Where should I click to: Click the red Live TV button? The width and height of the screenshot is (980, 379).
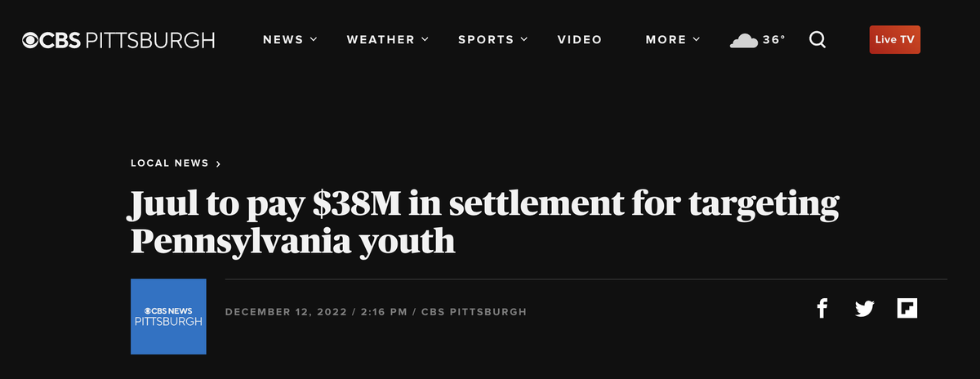point(895,39)
